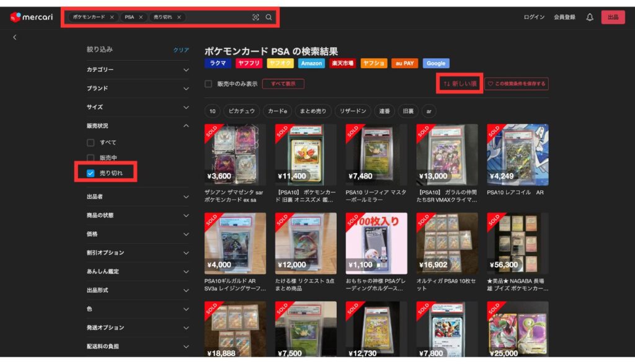This screenshot has width=635, height=364.
Task: Expand the あんしん鑑定 filter
Action: pos(138,271)
